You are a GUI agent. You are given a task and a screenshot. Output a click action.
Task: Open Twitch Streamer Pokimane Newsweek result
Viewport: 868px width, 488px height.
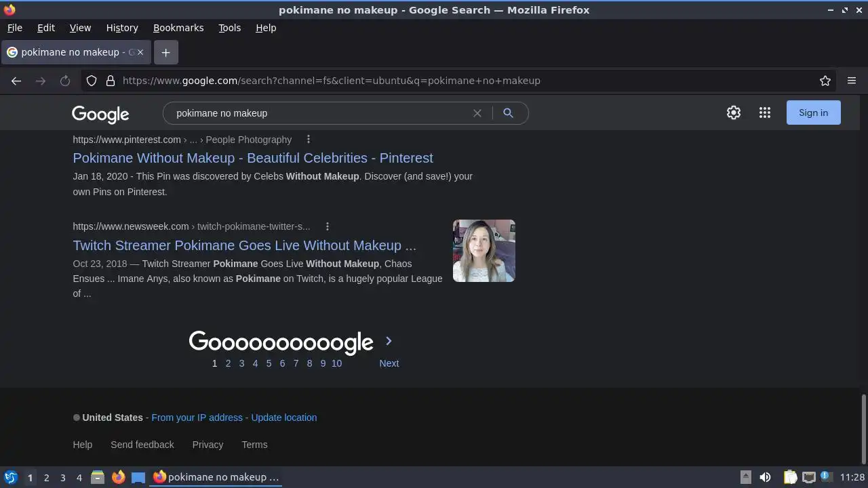(245, 245)
